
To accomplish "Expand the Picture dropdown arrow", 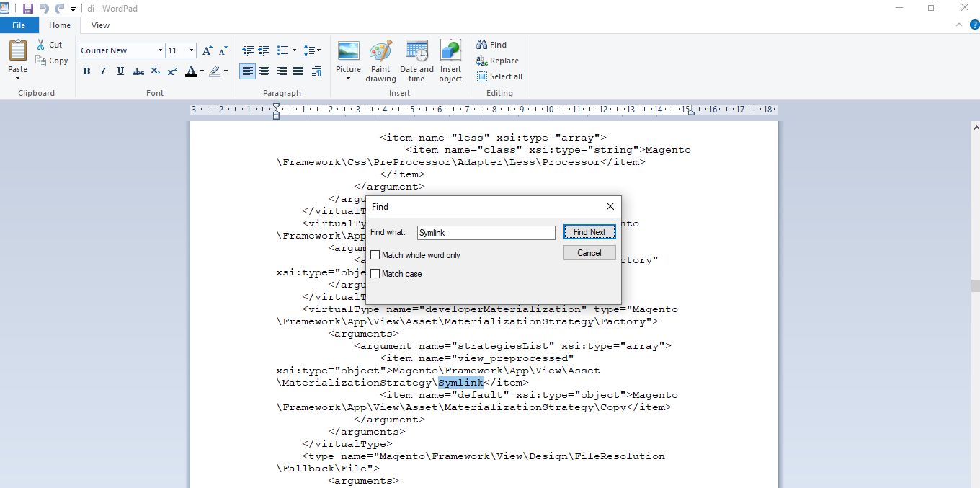I will (x=348, y=79).
